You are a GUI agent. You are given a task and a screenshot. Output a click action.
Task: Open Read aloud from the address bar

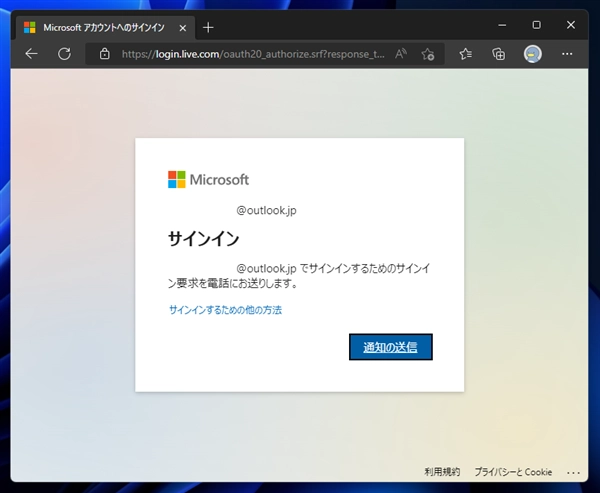[x=401, y=54]
